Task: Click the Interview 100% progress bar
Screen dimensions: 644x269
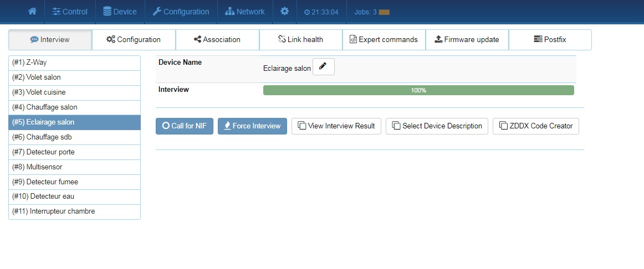Action: tap(418, 90)
